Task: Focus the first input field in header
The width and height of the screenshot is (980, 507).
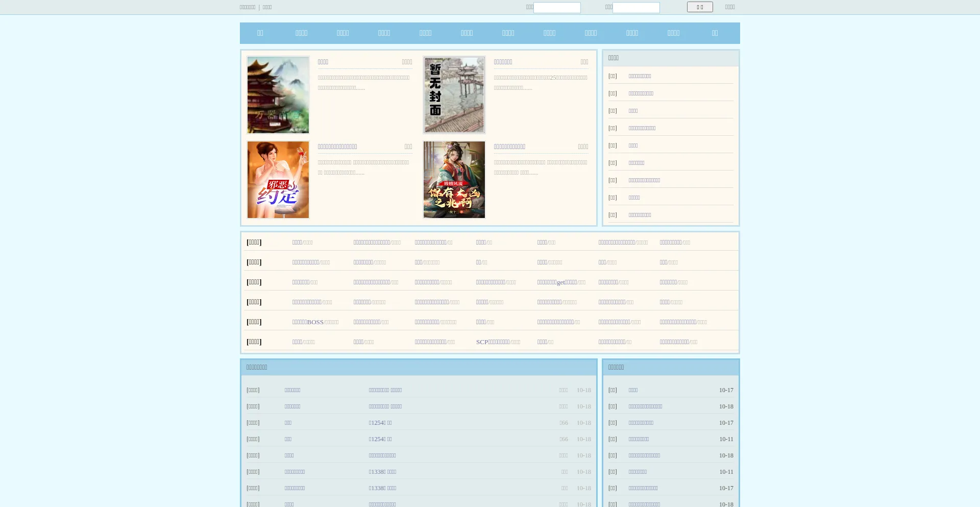Action: 557,8
